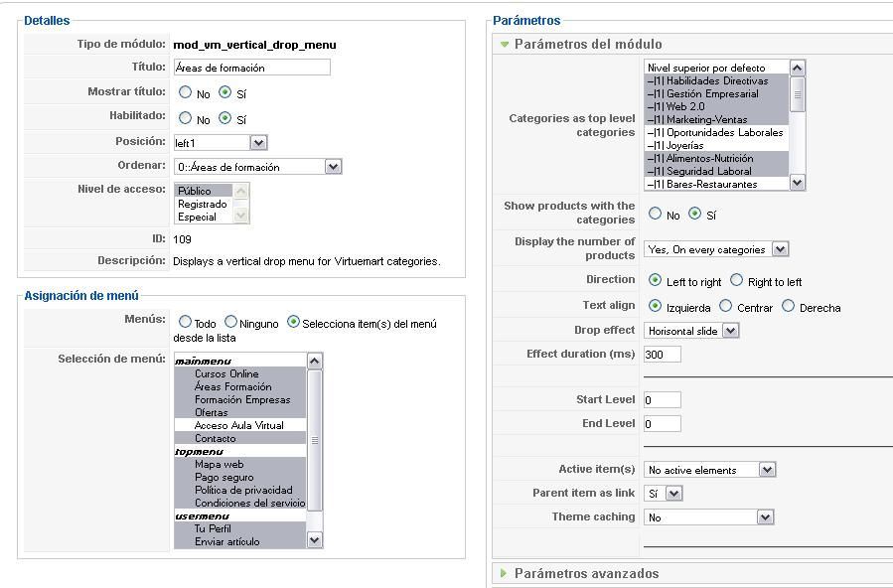Viewport: 893px width, 588px height.
Task: Select Cursos Online in menu selection
Action: [x=240, y=374]
